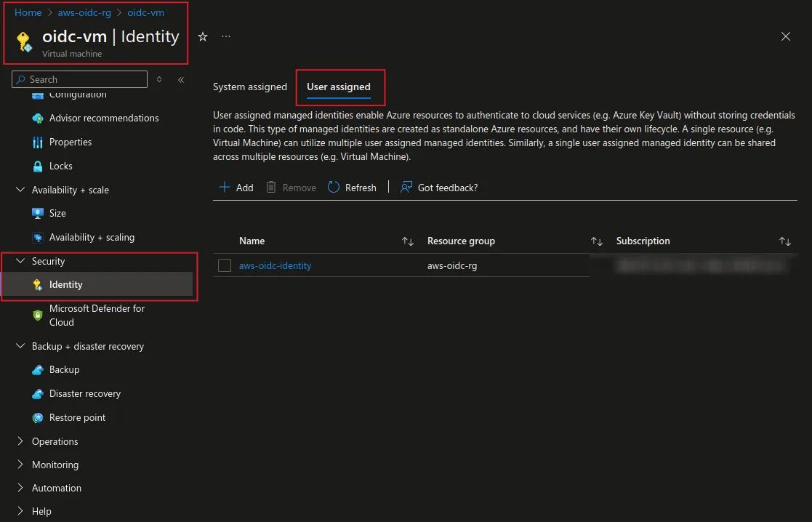The height and width of the screenshot is (522, 812).
Task: Select the Size monitor icon
Action: point(38,214)
